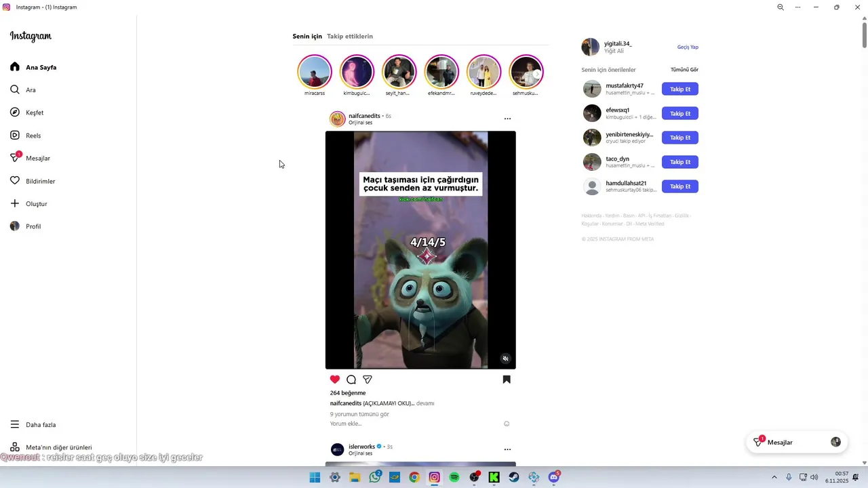Click Tümünü Gör suggestions link
This screenshot has height=488, width=868.
tap(684, 70)
